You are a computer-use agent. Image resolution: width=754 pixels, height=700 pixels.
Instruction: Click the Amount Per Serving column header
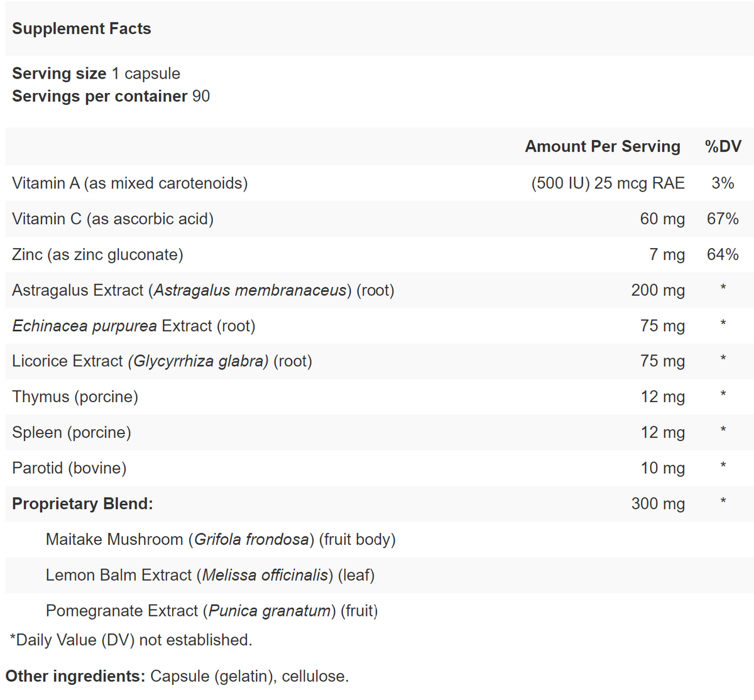coord(602,146)
